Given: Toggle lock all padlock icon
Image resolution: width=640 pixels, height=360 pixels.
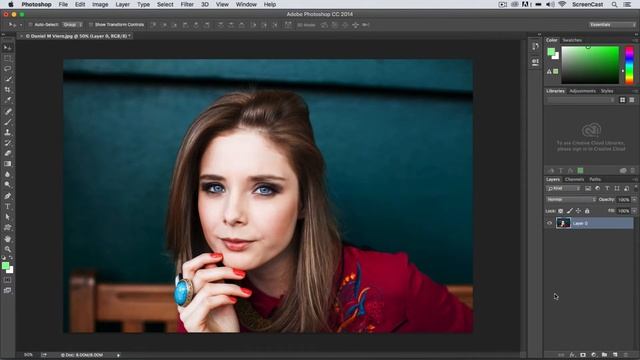Looking at the screenshot, I should pos(587,211).
